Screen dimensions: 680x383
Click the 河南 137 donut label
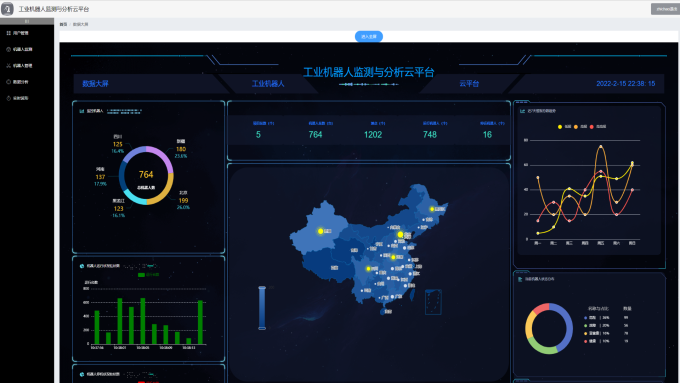(x=100, y=177)
